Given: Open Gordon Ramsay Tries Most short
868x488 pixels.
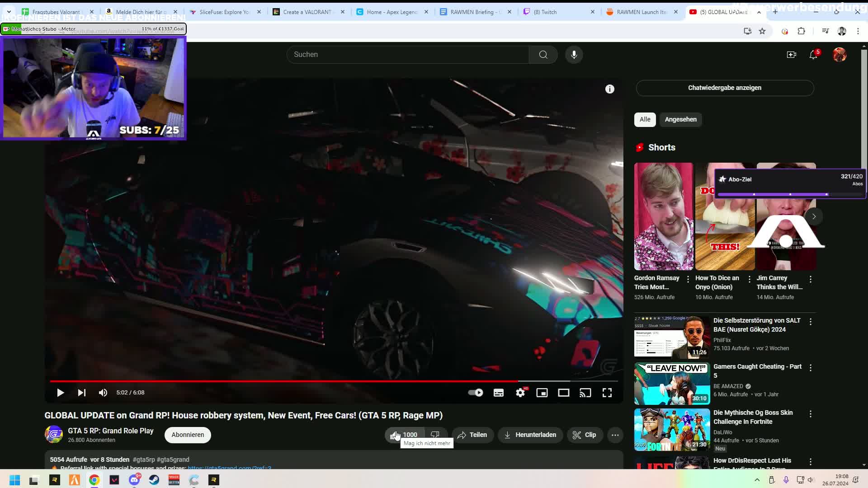Looking at the screenshot, I should coord(664,216).
